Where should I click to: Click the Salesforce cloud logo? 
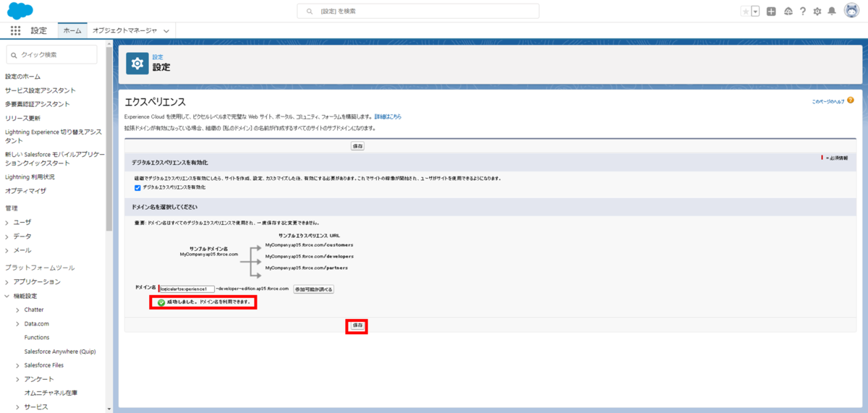20,11
